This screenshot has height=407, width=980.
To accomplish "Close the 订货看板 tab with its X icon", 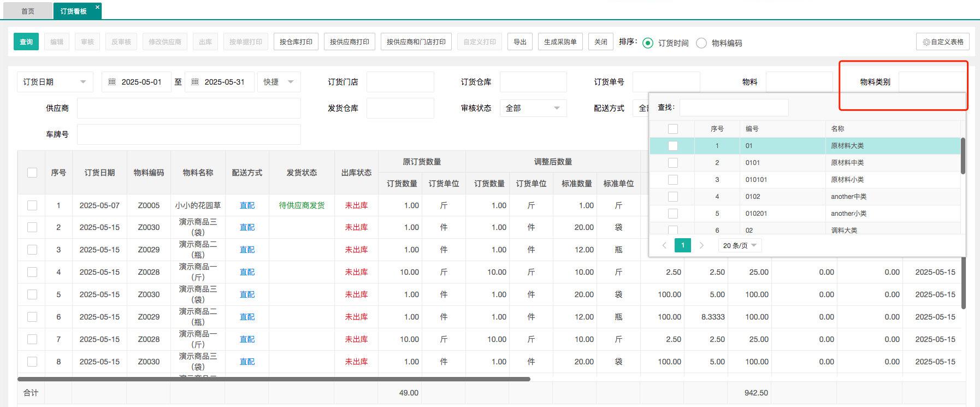I will click(x=97, y=7).
